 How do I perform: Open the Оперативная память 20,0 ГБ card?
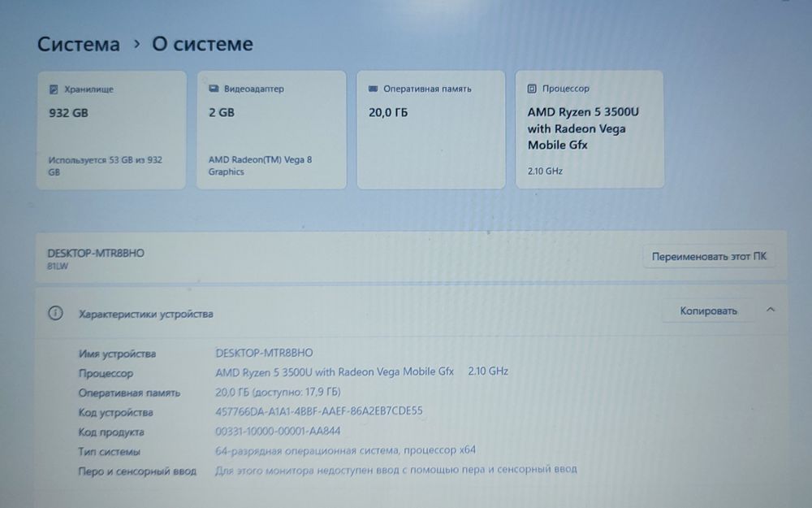coord(431,130)
